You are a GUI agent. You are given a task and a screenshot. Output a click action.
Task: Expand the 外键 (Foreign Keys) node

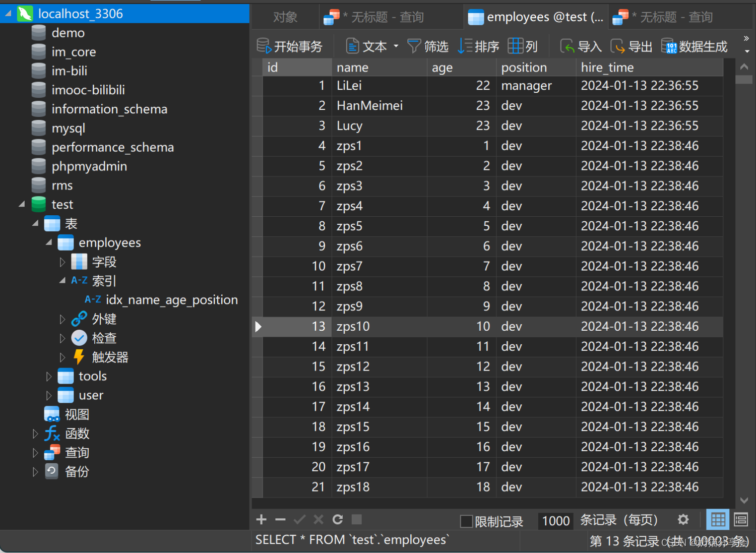(x=62, y=319)
